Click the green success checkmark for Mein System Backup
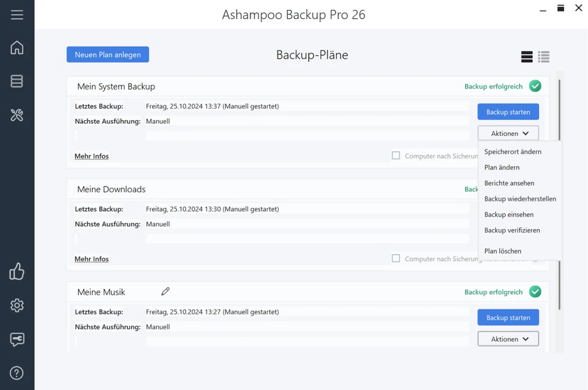 535,86
